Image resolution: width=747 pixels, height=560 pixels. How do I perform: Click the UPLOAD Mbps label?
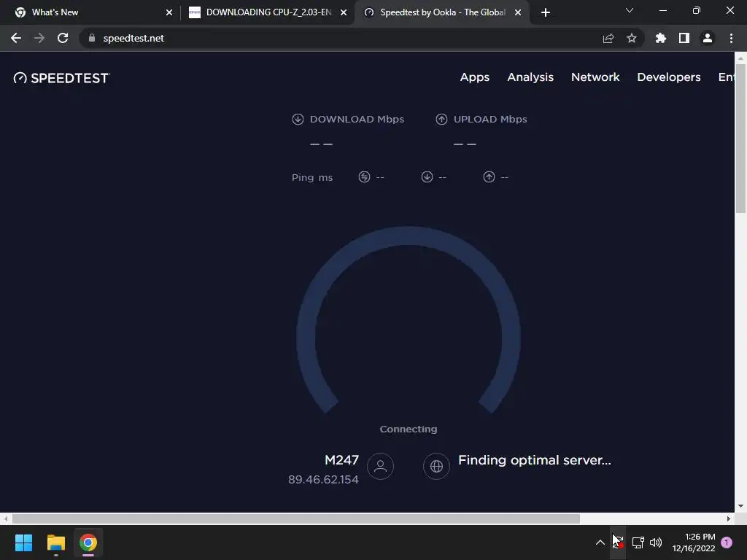(490, 119)
